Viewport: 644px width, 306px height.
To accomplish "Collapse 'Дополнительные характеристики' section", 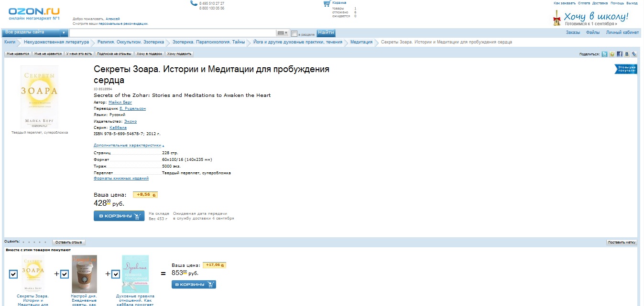I will tap(129, 145).
